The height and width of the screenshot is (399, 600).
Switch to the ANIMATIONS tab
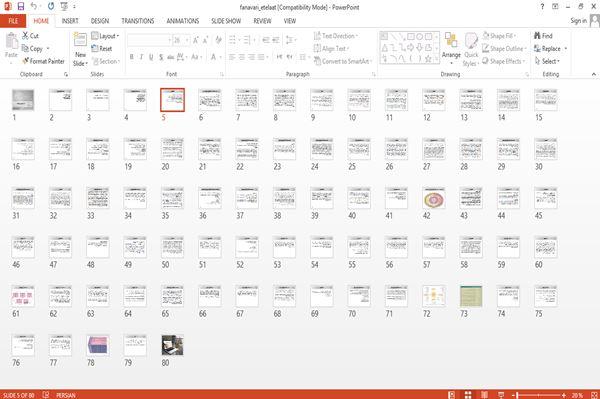tap(183, 21)
